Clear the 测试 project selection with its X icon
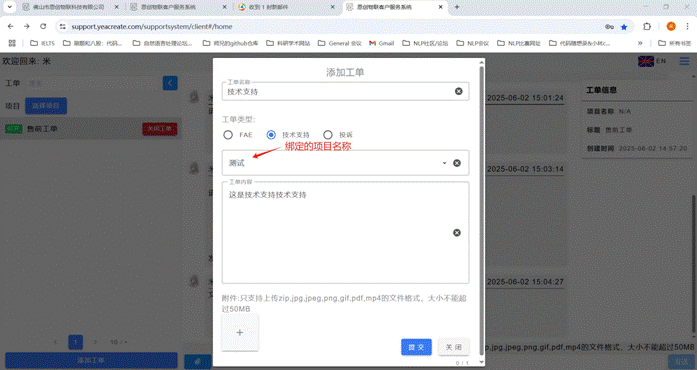 457,163
